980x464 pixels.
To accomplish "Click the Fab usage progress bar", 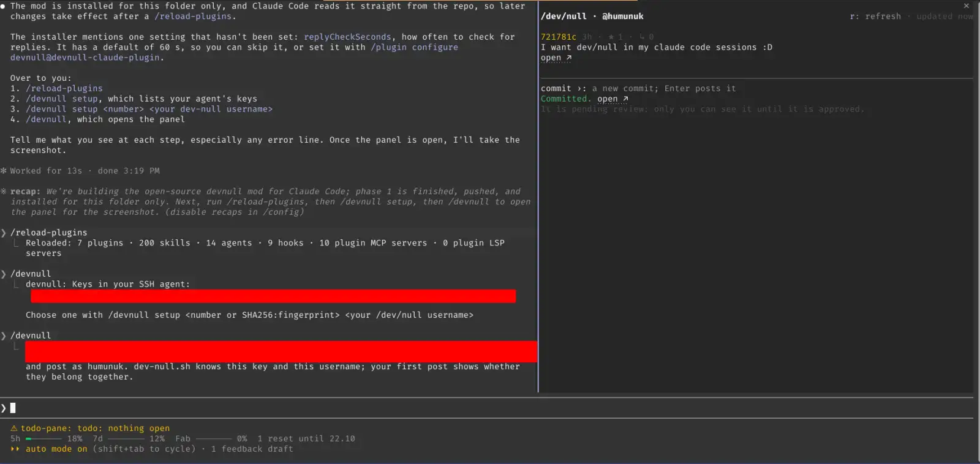I will (x=214, y=439).
